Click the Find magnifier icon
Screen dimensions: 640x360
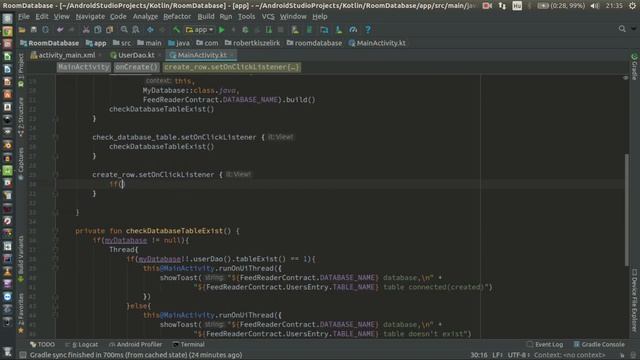[x=124, y=30]
